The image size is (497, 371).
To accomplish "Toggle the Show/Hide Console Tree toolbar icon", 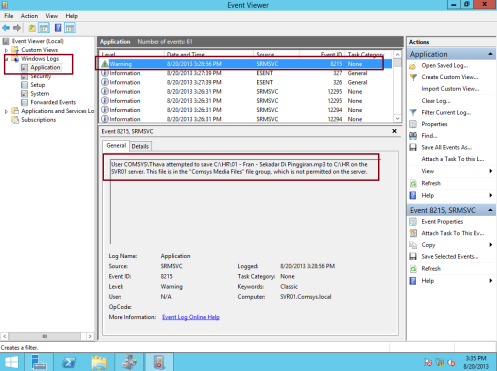I will point(44,28).
